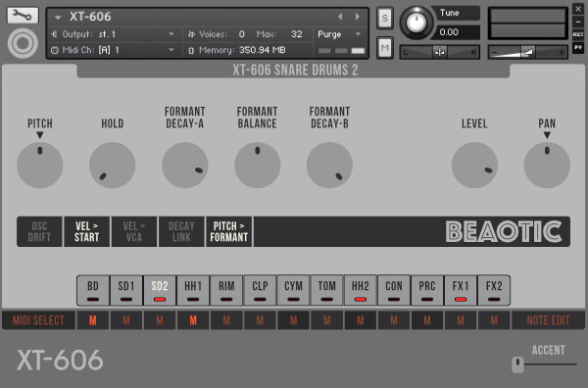Toggle DECAY LINK option
This screenshot has height=388, width=588.
tap(181, 231)
